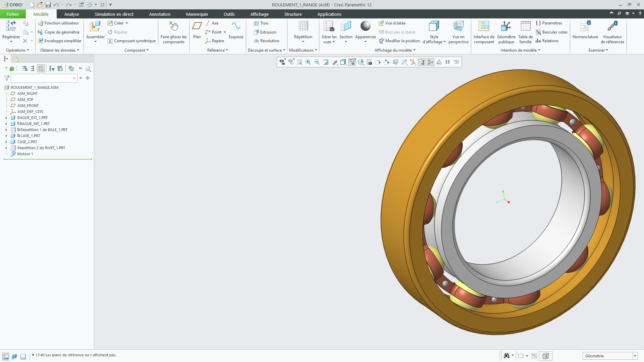Click the Assembler component icon

click(95, 26)
